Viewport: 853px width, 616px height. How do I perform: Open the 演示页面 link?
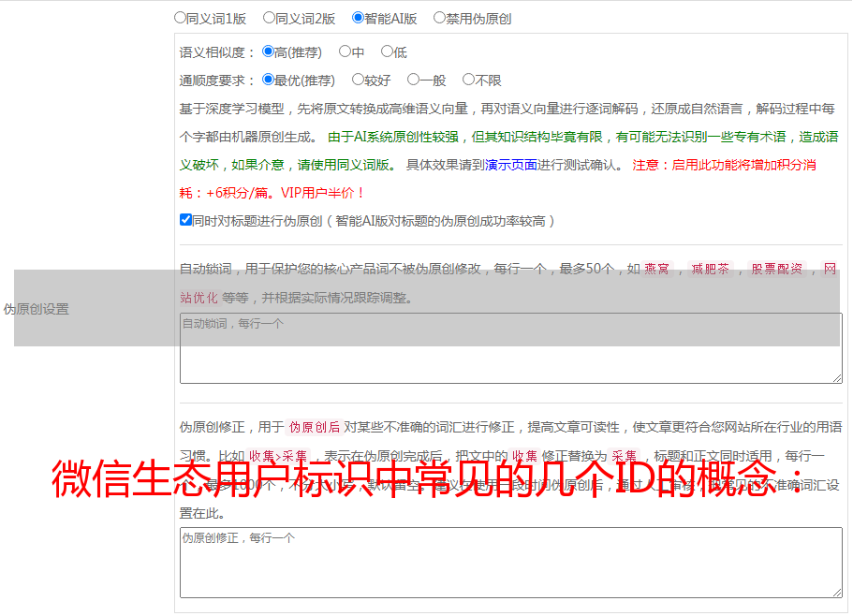point(511,165)
